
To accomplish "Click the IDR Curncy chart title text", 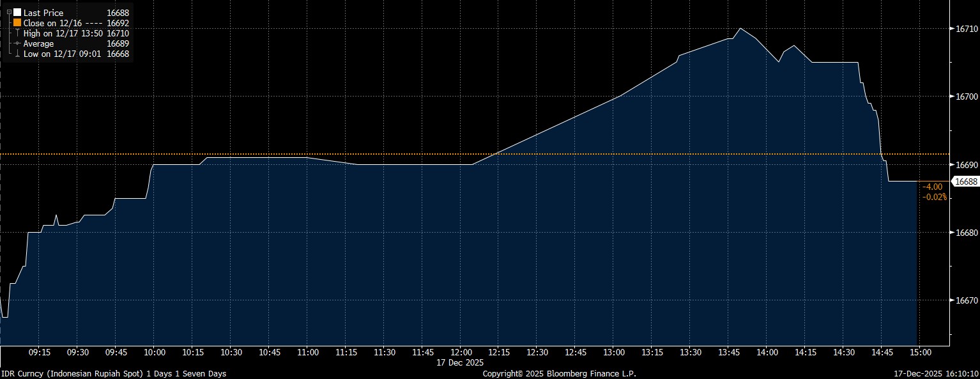I will coord(113,373).
